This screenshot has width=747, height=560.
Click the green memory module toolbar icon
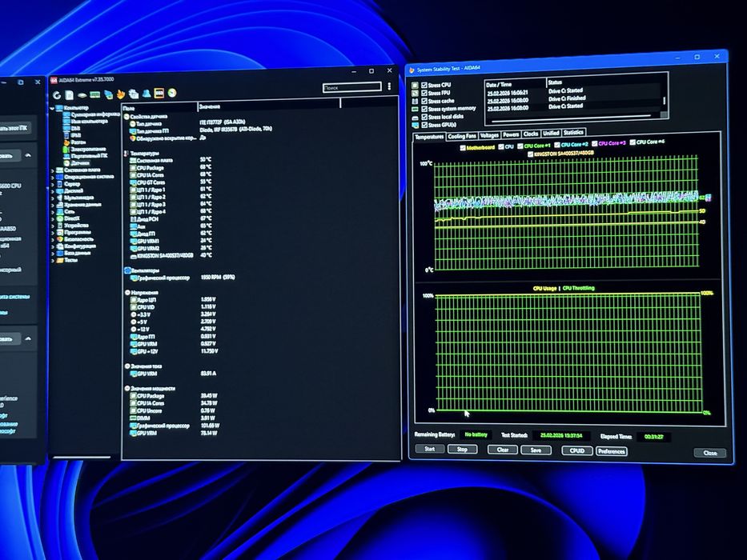pyautogui.click(x=94, y=94)
